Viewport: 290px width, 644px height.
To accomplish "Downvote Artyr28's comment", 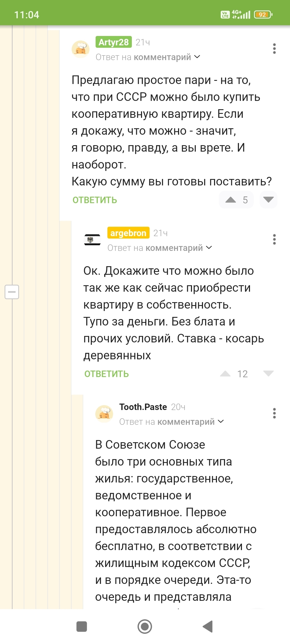I will pos(268,200).
